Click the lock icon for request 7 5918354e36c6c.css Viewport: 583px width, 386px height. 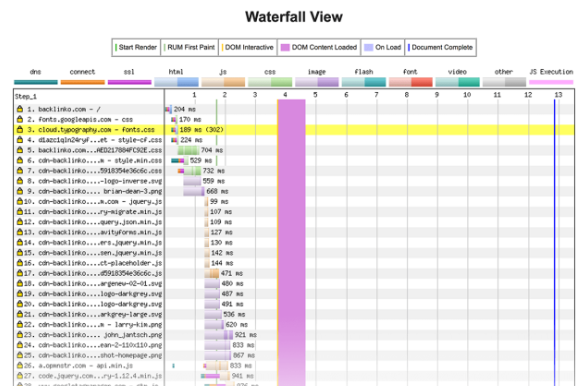pos(20,171)
